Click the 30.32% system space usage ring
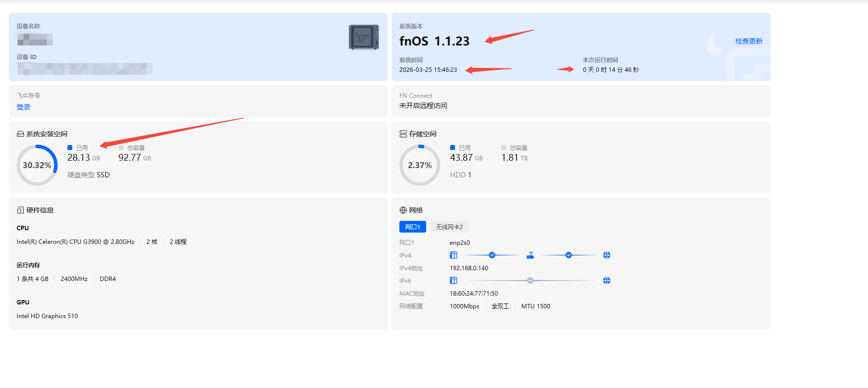 [37, 165]
